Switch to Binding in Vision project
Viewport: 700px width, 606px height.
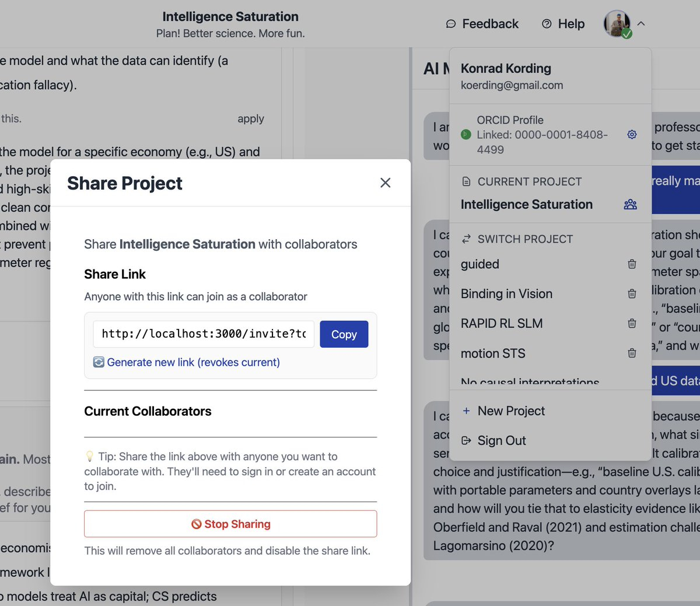[x=506, y=294]
